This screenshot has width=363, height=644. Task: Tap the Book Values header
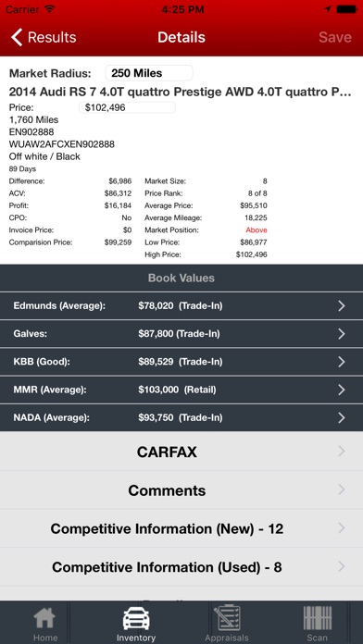pos(181,279)
